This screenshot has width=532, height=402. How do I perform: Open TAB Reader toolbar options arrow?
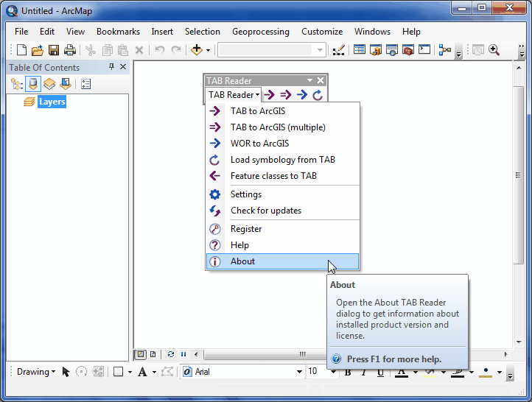click(309, 80)
